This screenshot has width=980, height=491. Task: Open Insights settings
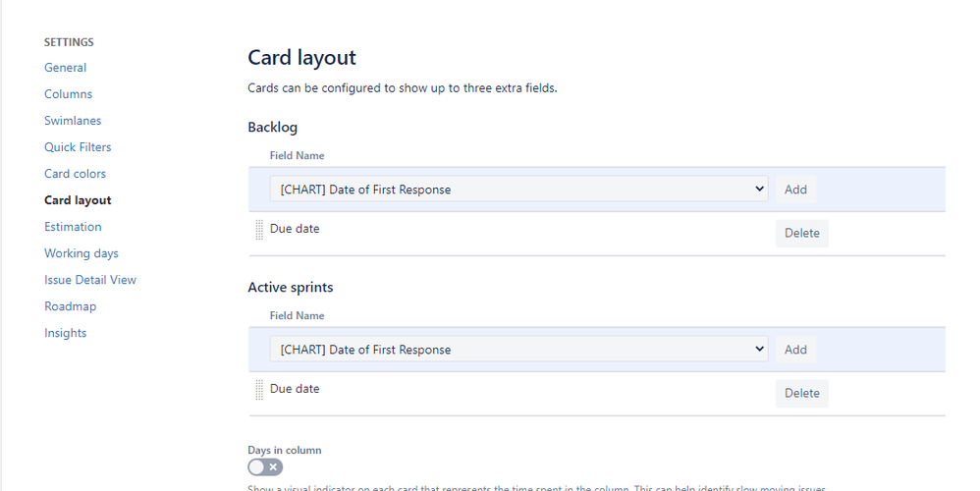point(65,333)
